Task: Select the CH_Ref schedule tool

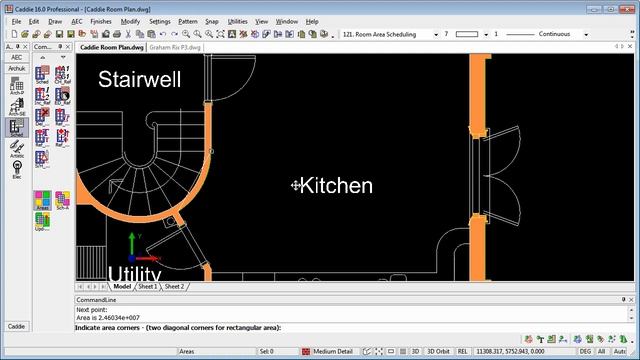Action: tap(62, 75)
